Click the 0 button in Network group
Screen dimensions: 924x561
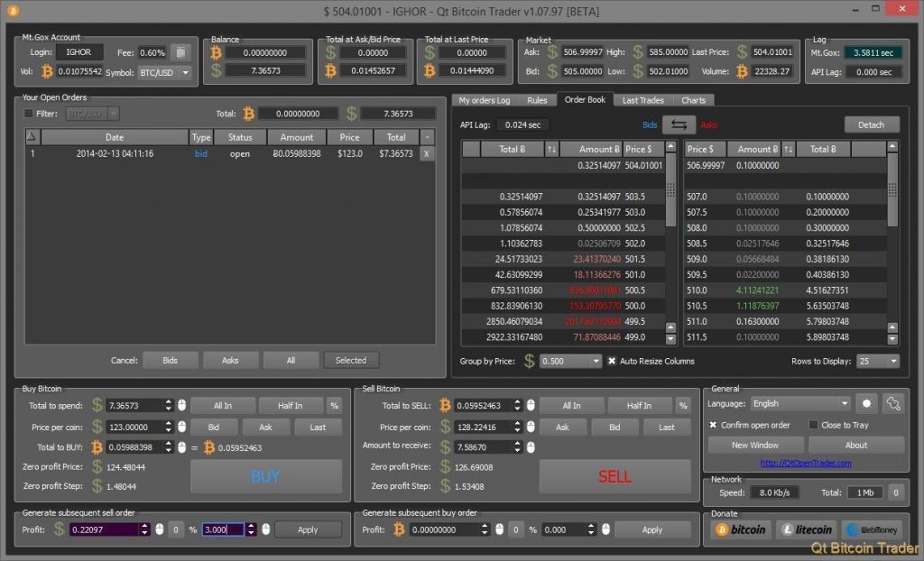pyautogui.click(x=896, y=492)
